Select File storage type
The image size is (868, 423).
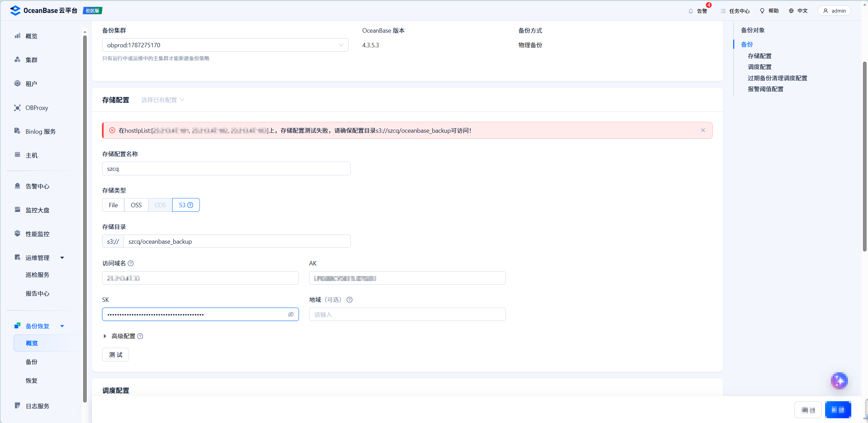(113, 205)
